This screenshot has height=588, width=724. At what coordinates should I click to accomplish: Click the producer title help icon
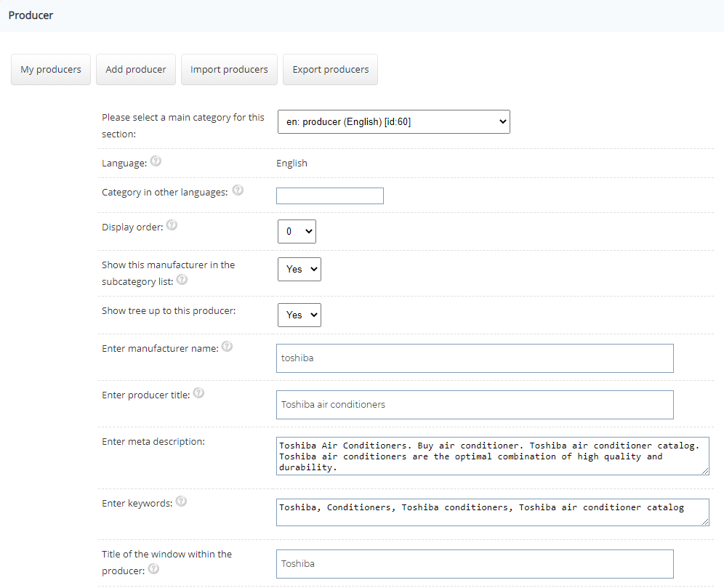tap(198, 393)
